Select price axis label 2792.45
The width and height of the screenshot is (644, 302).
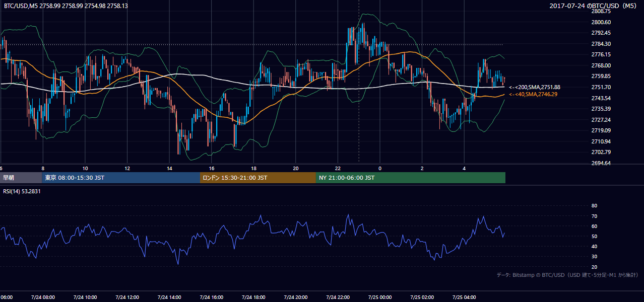(601, 33)
